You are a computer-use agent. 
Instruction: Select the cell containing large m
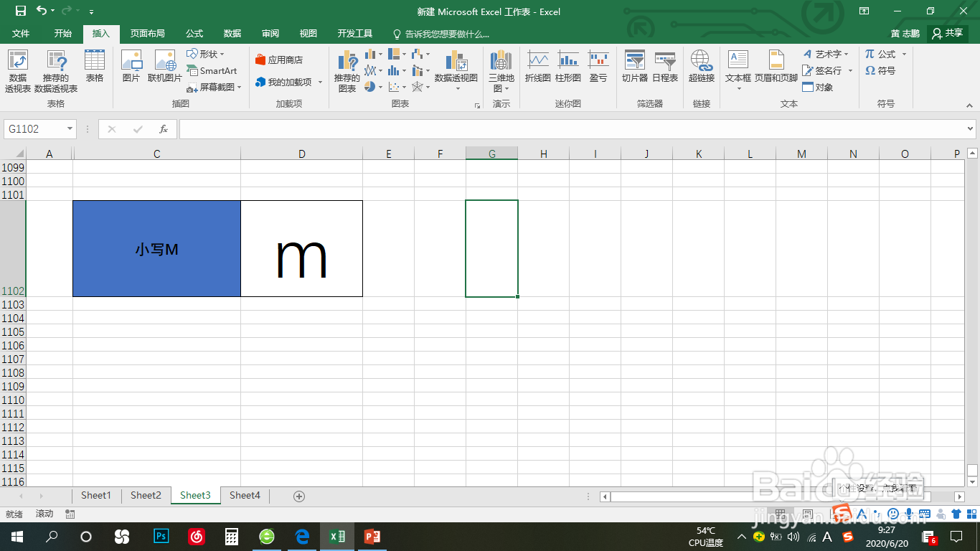tap(301, 249)
